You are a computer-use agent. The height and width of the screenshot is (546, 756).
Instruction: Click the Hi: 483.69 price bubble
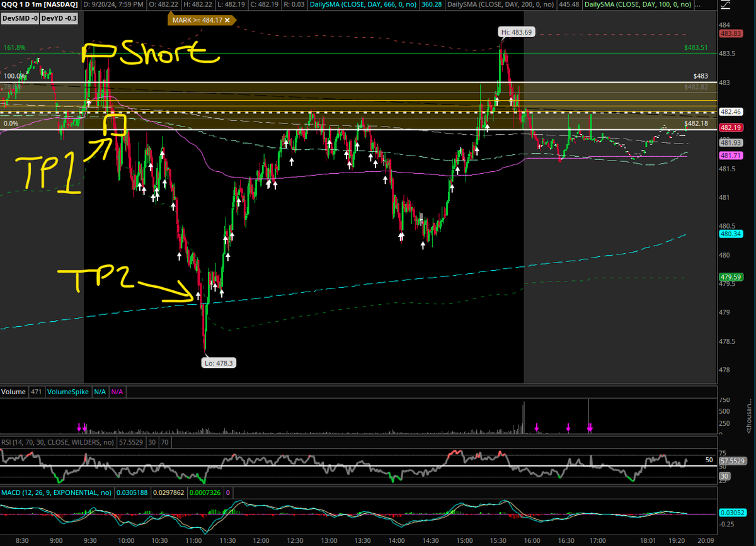tap(517, 31)
